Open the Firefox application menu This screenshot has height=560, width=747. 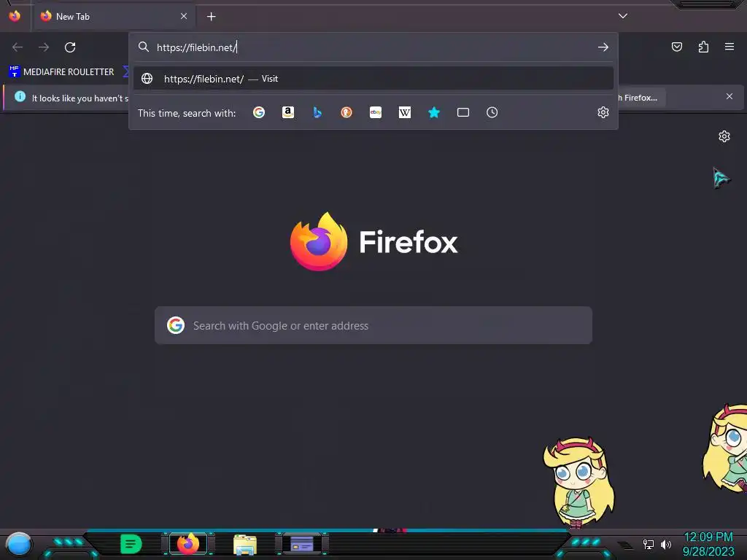[729, 47]
